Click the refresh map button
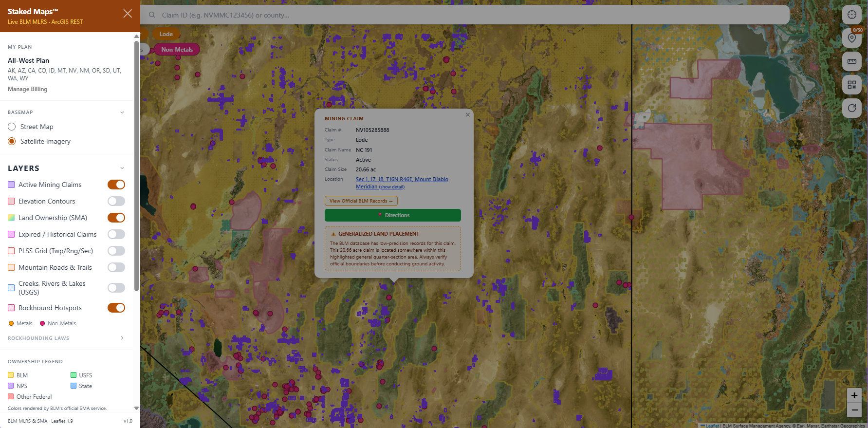868x428 pixels. (852, 108)
